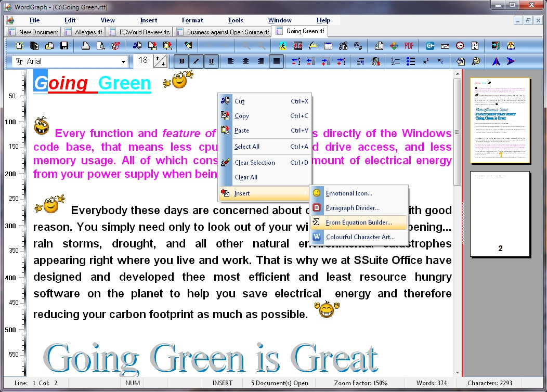Viewport: 547px width, 392px height.
Task: Click the Paste clipboard icon in the toolbar
Action: click(x=167, y=46)
